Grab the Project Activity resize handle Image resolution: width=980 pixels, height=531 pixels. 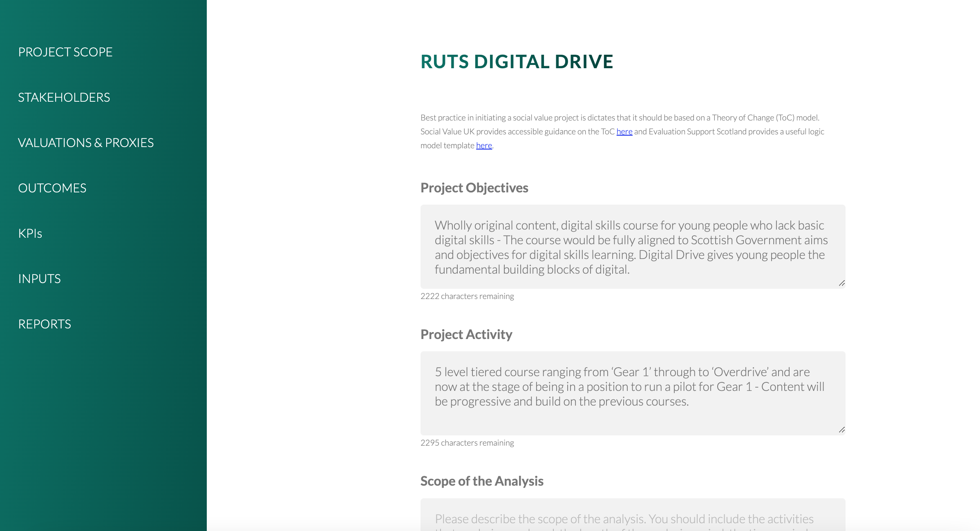click(841, 430)
